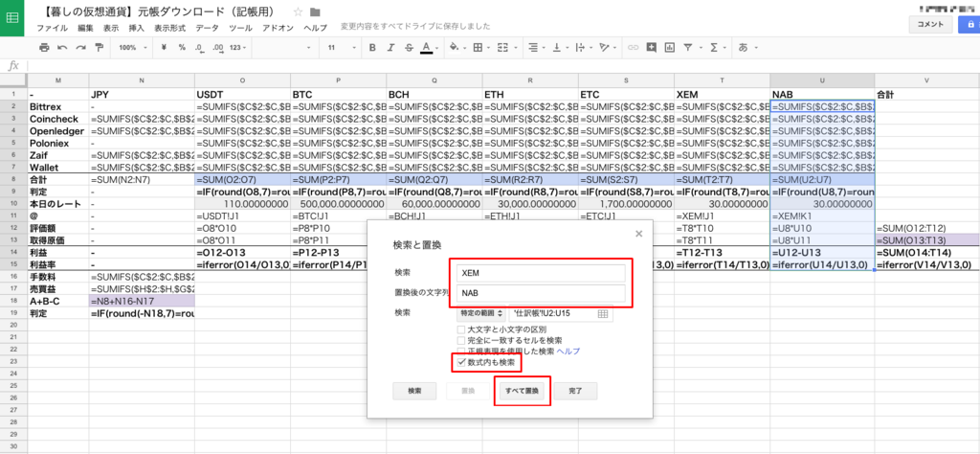The width and height of the screenshot is (980, 454).
Task: Select cell containing =SUM(N2:N7)
Action: click(x=142, y=180)
